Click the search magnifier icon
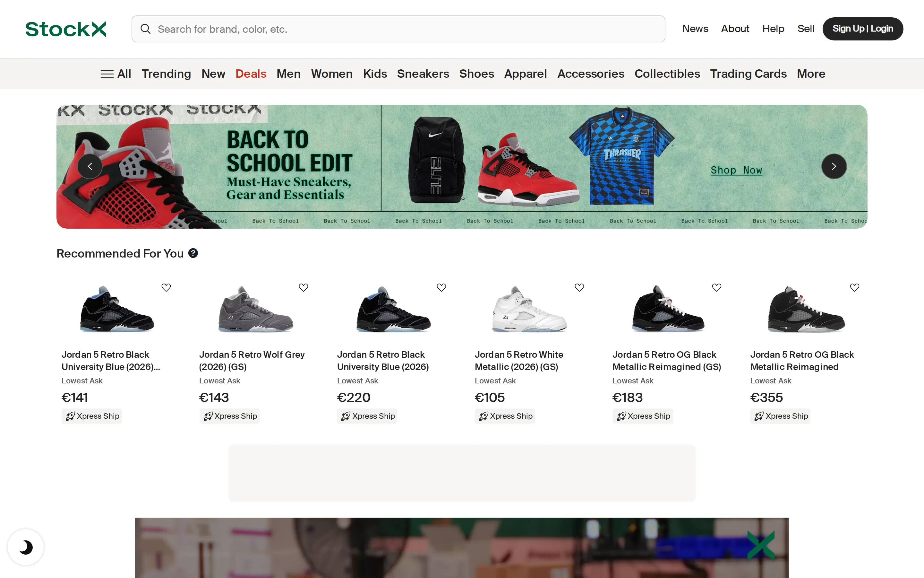The height and width of the screenshot is (578, 924). [x=145, y=29]
